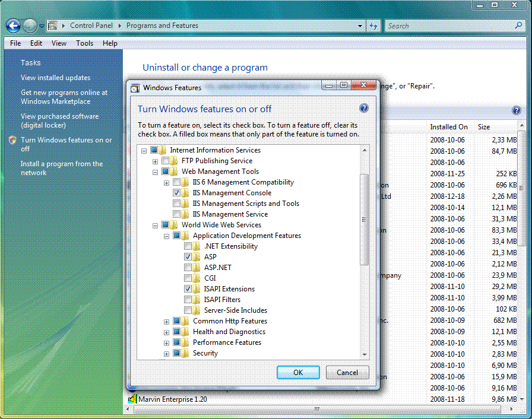Open the Tools menu

click(x=84, y=43)
